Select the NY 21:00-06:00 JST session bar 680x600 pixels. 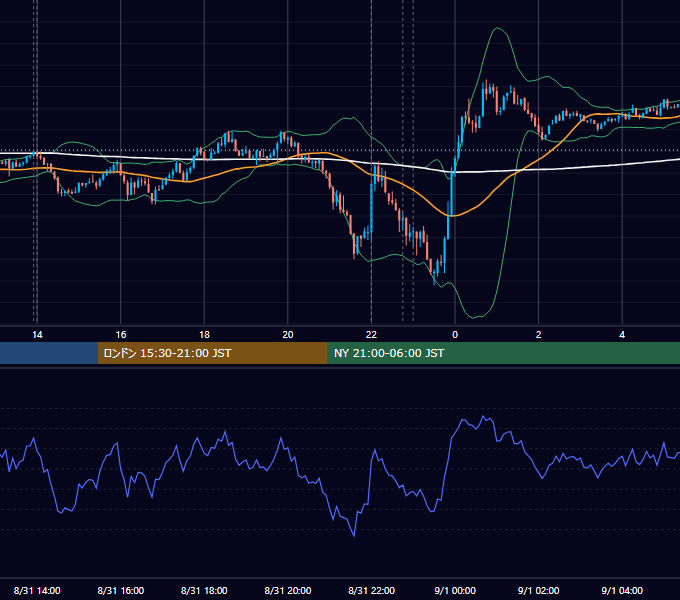tap(503, 353)
